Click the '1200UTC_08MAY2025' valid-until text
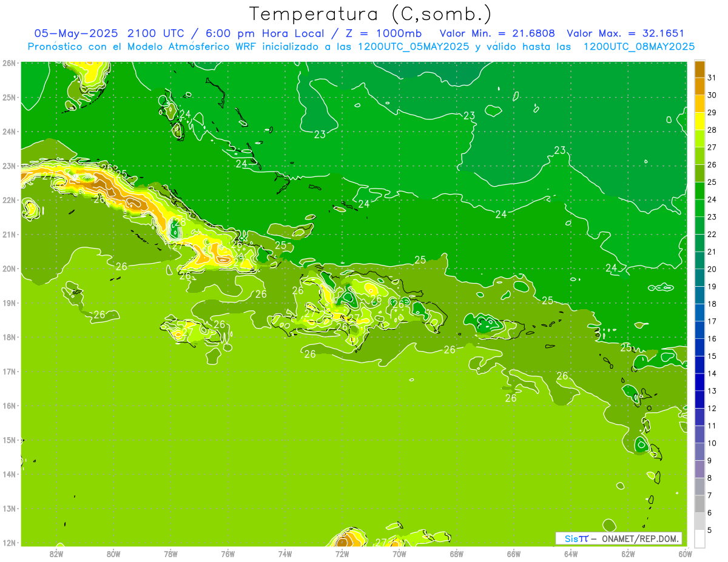This screenshot has width=728, height=562. tap(639, 46)
